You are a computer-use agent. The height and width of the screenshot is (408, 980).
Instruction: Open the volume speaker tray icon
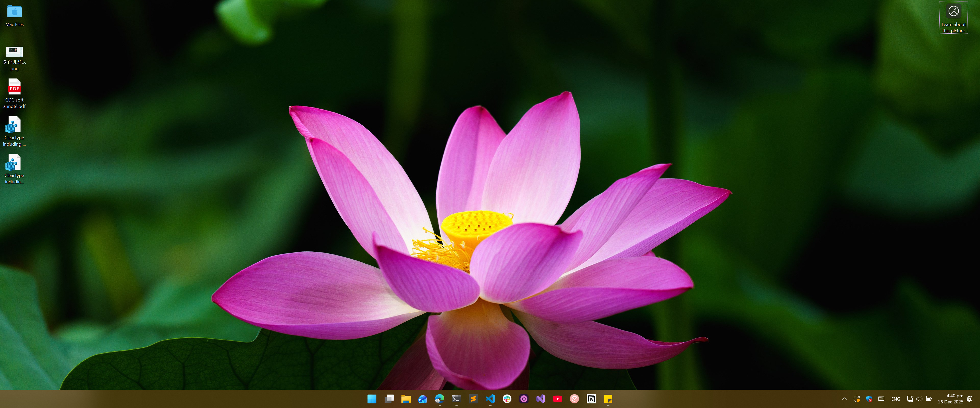[x=919, y=399]
